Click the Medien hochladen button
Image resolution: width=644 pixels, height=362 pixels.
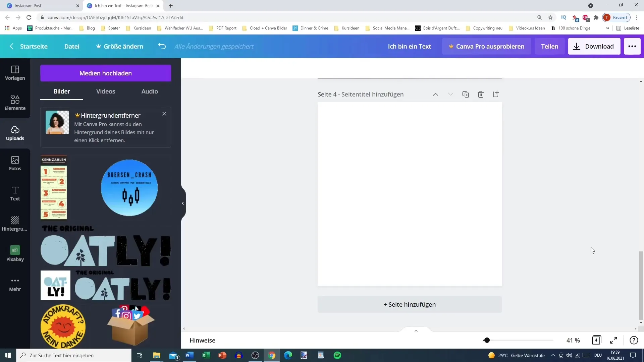click(106, 73)
